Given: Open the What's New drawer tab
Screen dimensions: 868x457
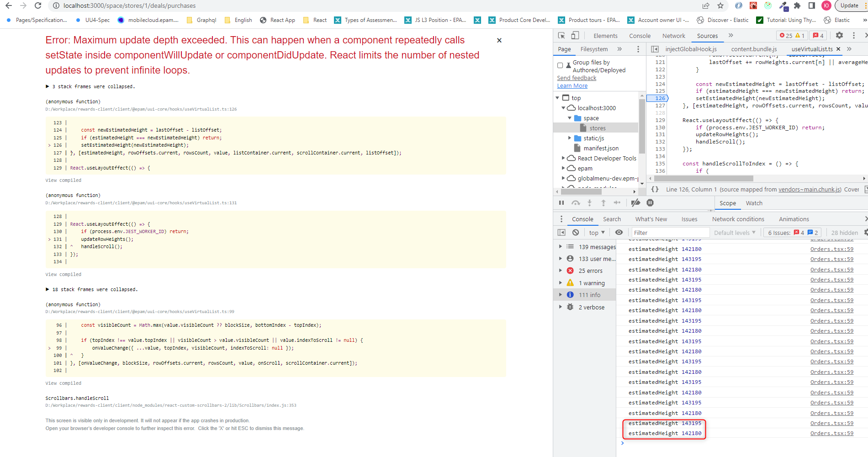Looking at the screenshot, I should point(651,219).
